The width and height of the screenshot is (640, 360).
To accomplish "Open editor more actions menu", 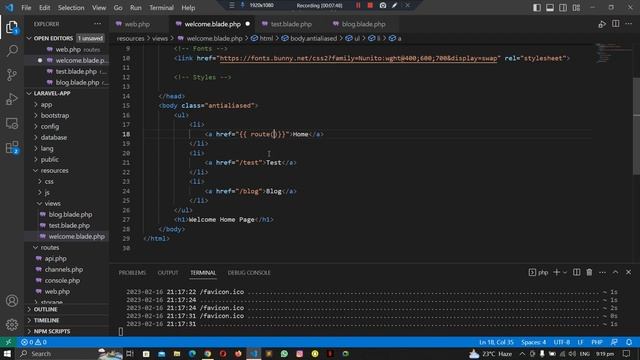I will [x=629, y=24].
